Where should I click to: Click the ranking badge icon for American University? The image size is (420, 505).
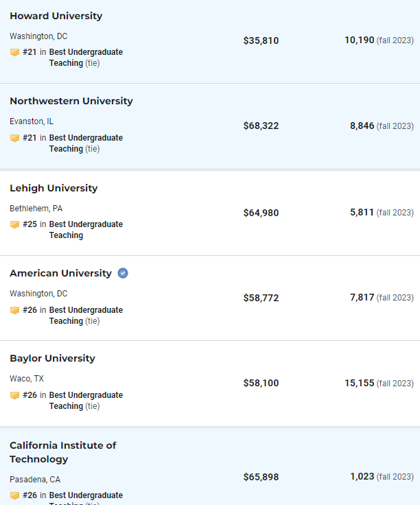(x=14, y=310)
